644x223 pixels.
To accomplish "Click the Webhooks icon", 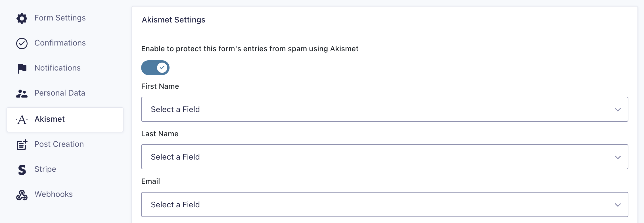I will tap(22, 195).
